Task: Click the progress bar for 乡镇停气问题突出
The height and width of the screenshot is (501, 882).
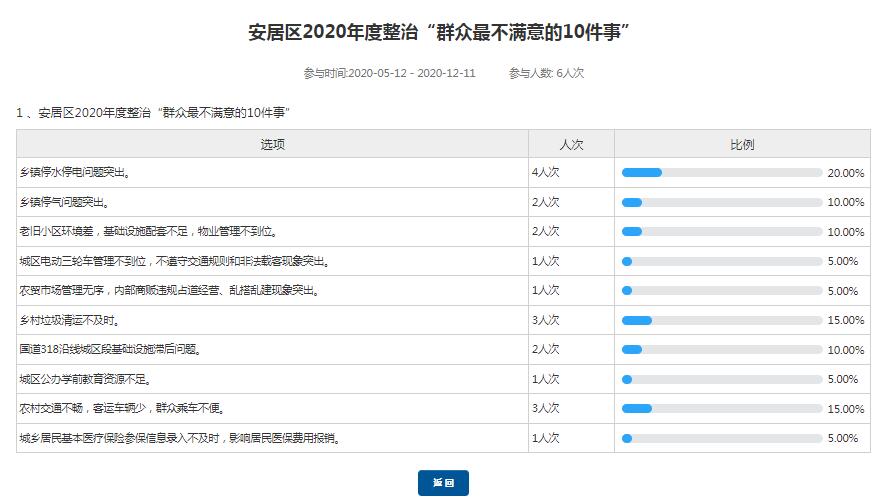Action: [x=721, y=202]
